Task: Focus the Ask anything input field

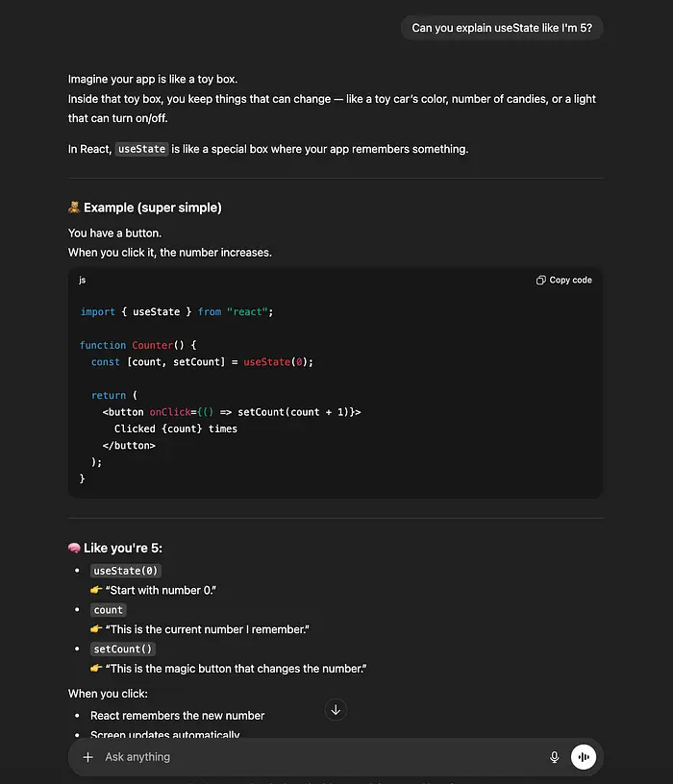Action: [x=317, y=757]
